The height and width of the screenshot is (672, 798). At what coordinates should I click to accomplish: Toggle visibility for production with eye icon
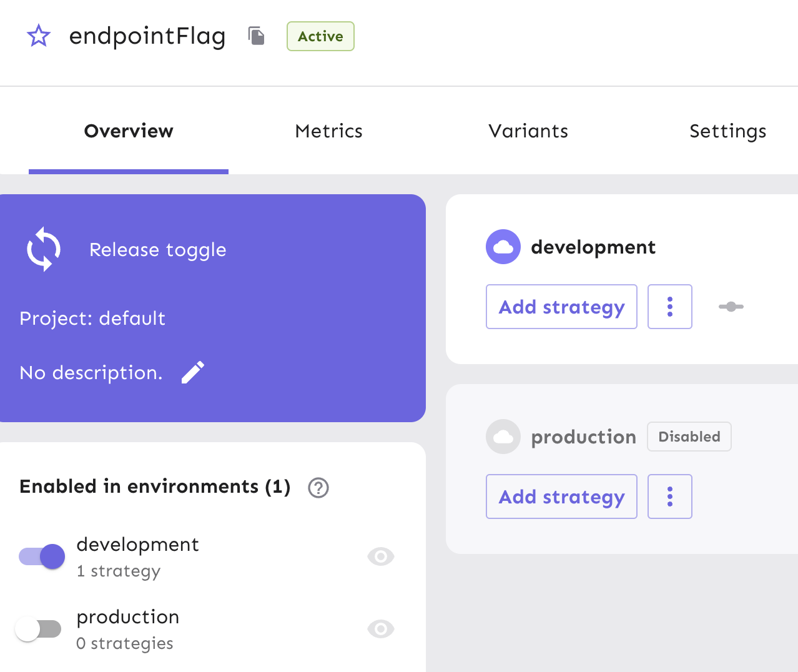click(x=380, y=629)
